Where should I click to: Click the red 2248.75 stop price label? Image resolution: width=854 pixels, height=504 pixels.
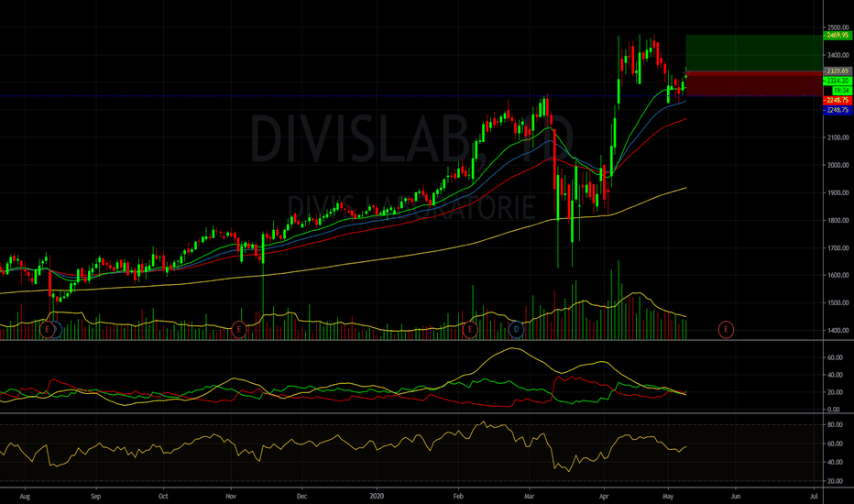tap(838, 100)
